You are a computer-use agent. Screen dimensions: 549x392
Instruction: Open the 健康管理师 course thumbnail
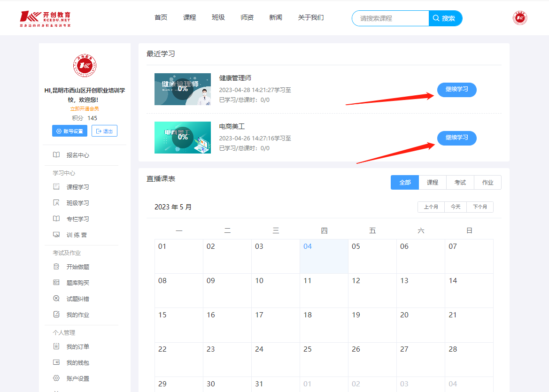(x=183, y=89)
